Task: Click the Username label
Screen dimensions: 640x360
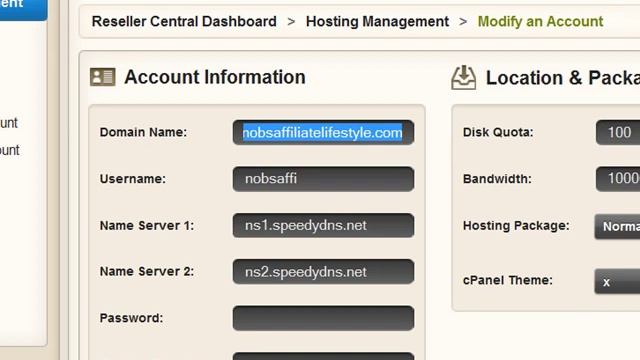Action: pyautogui.click(x=133, y=179)
